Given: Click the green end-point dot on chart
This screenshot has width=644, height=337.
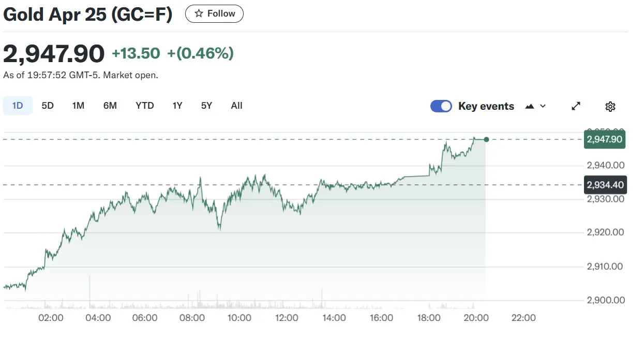Looking at the screenshot, I should tap(486, 139).
